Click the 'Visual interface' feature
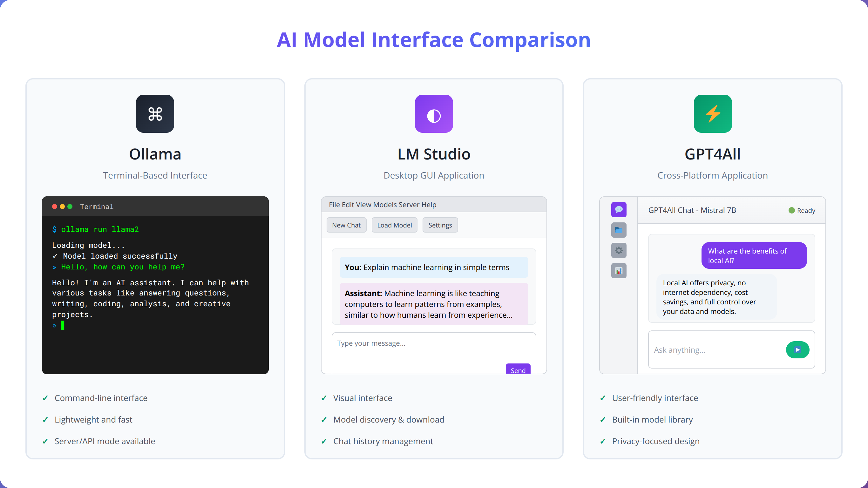 (x=363, y=398)
